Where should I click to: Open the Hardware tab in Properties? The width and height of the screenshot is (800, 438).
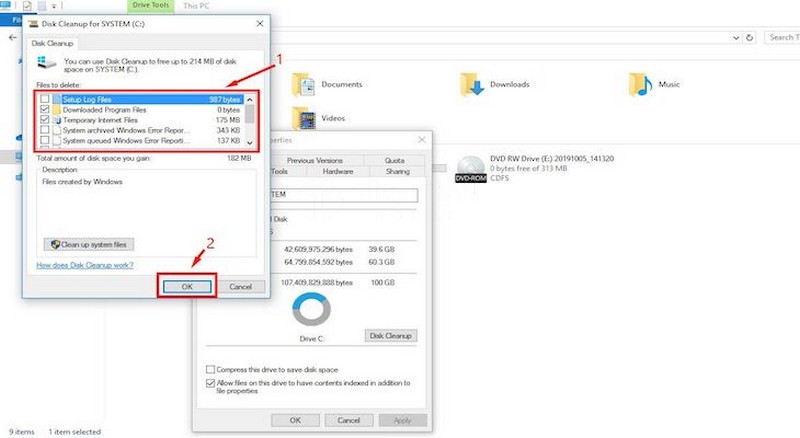click(x=338, y=172)
